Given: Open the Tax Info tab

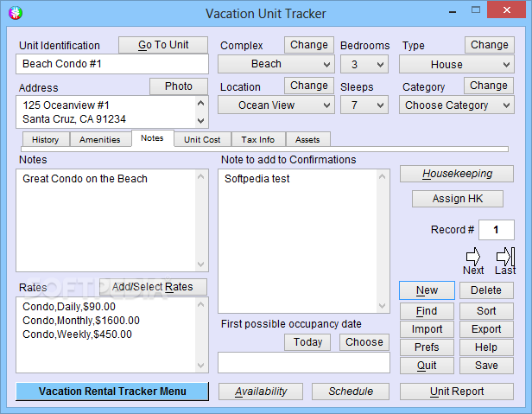Looking at the screenshot, I should (x=258, y=140).
